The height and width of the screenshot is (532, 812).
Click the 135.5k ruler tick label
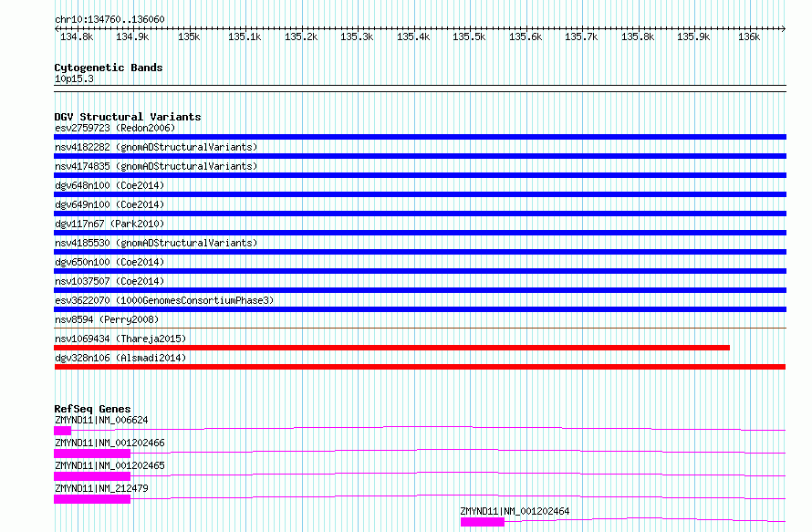[x=469, y=37]
